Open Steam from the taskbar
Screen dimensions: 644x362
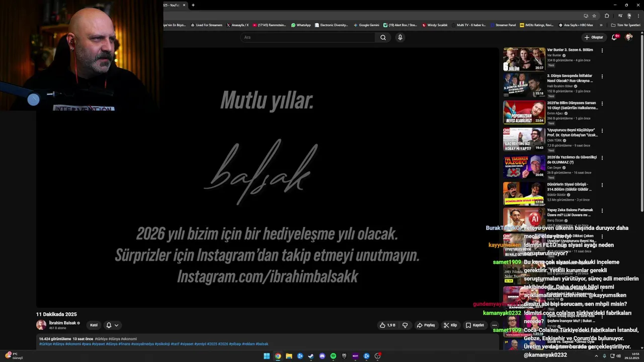click(311, 356)
